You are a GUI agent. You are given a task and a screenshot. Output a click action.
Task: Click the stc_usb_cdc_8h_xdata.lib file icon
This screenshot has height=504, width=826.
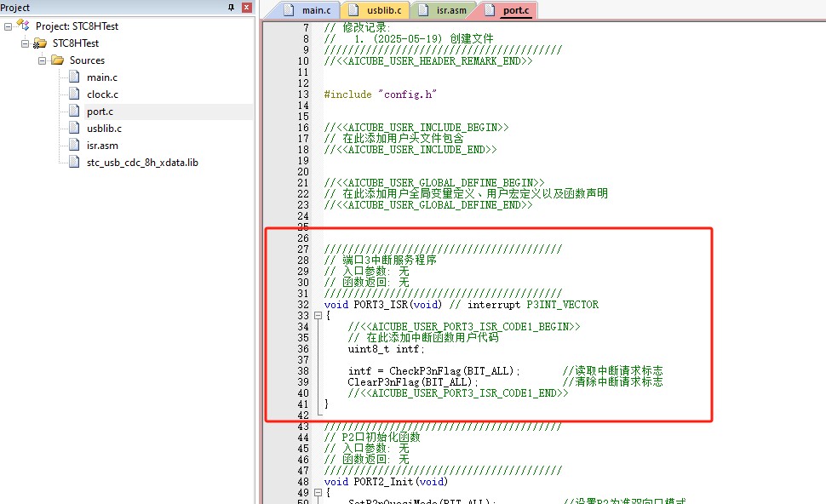click(75, 163)
